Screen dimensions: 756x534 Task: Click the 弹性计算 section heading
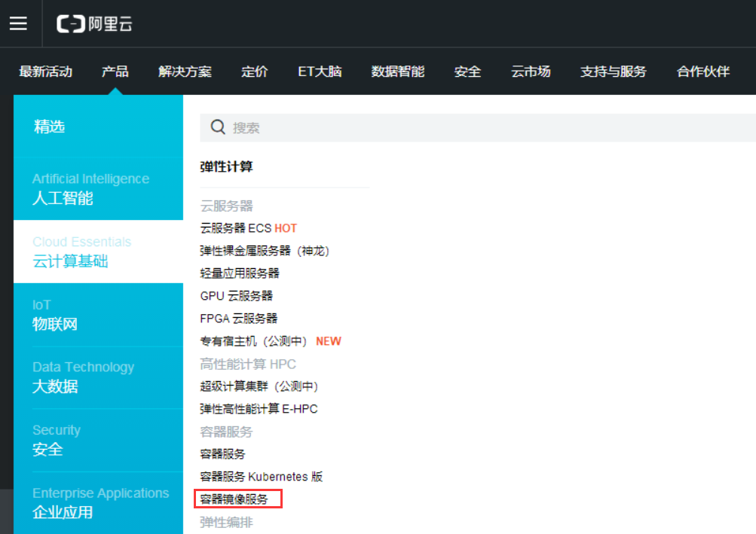[226, 166]
